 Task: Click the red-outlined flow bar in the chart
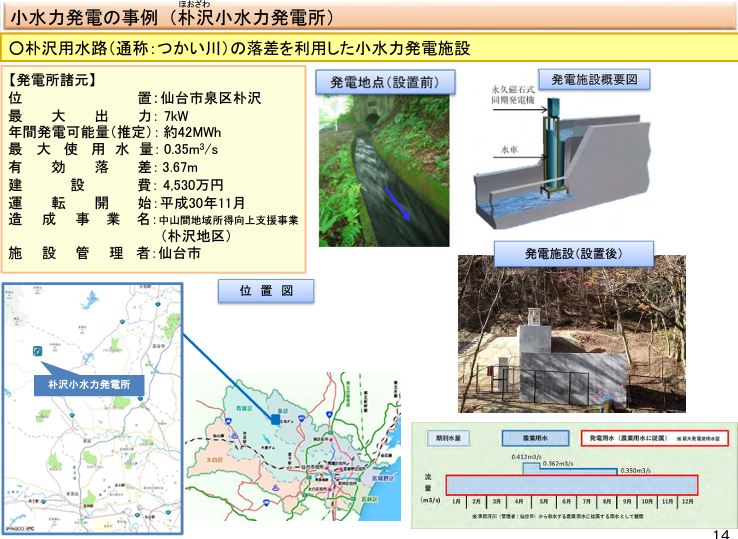pos(572,485)
